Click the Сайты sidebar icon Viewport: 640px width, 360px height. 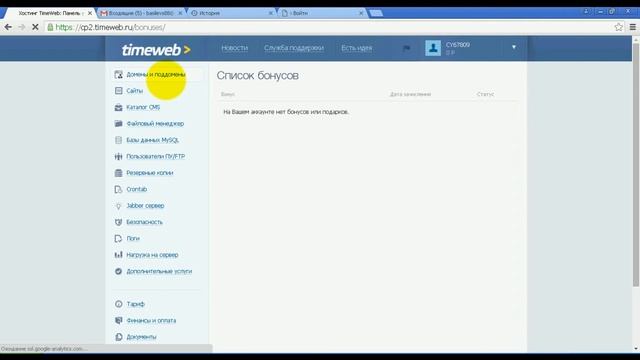click(x=118, y=91)
